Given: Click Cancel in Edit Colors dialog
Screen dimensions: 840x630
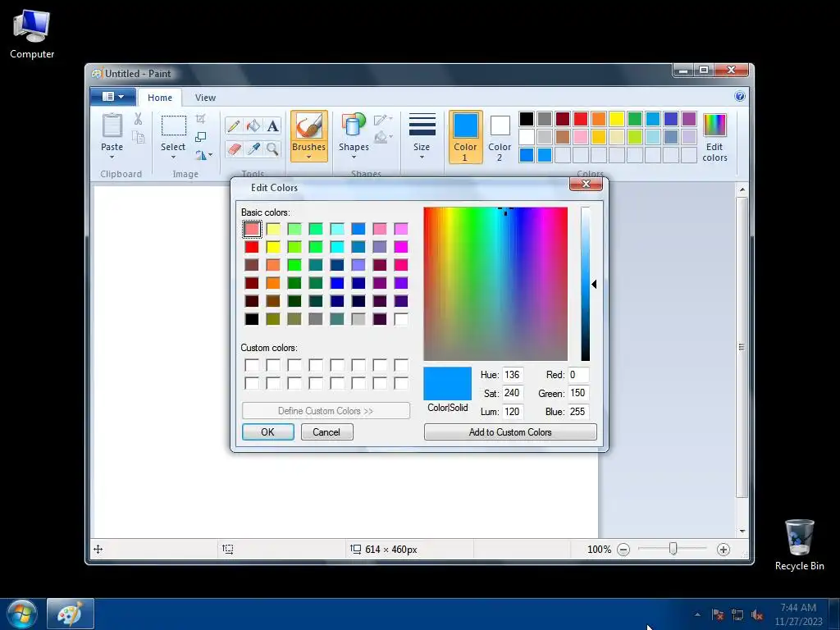Looking at the screenshot, I should pyautogui.click(x=326, y=431).
